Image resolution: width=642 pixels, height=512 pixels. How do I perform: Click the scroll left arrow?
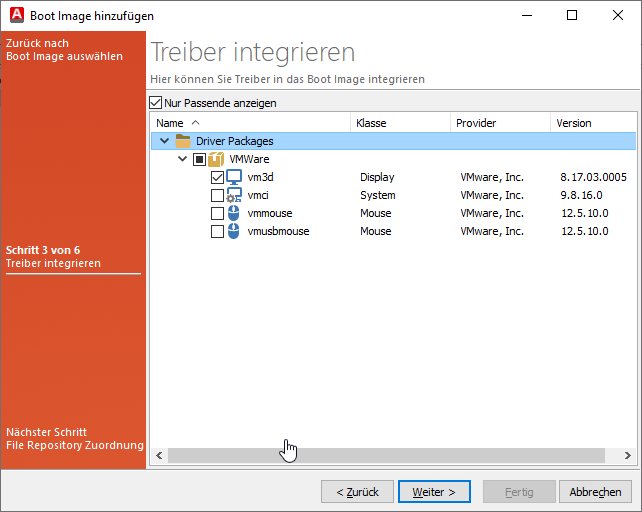click(x=159, y=455)
